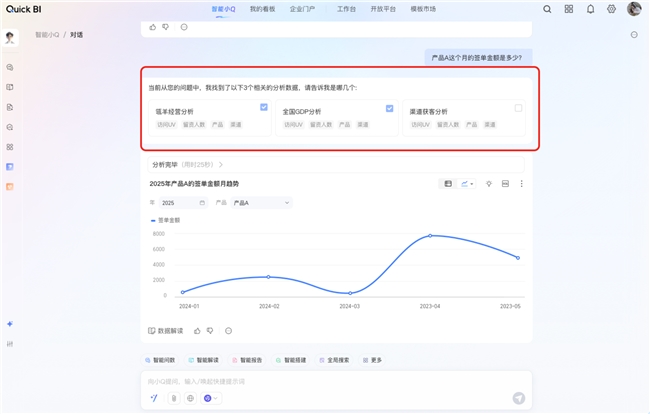
Task: Open the settings gear in the top bar
Action: tap(611, 9)
